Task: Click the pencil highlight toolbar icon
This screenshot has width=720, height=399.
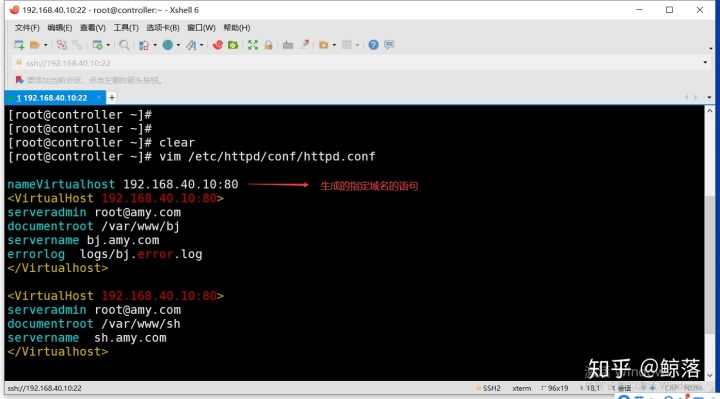Action: (304, 45)
